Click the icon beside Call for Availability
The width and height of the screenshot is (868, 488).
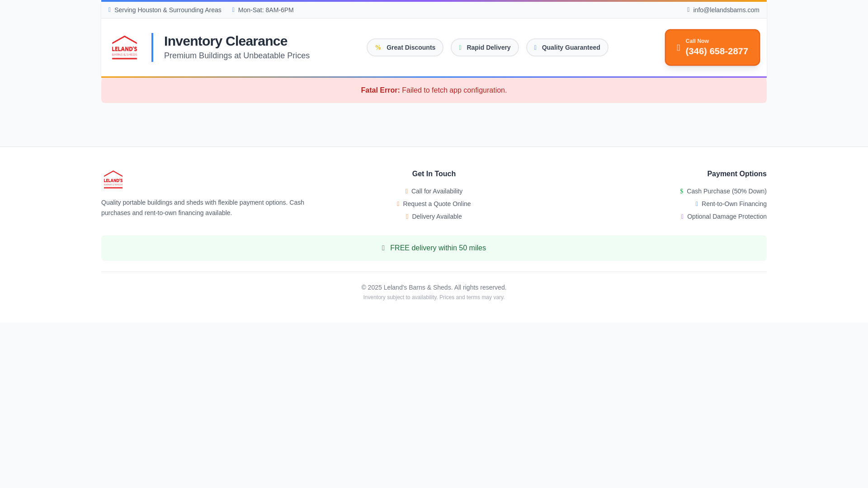[x=406, y=191]
